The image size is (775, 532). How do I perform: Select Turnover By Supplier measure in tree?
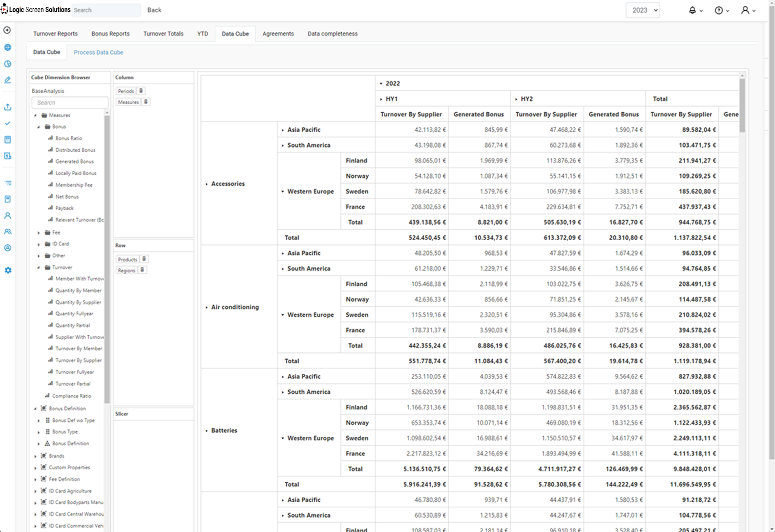79,360
